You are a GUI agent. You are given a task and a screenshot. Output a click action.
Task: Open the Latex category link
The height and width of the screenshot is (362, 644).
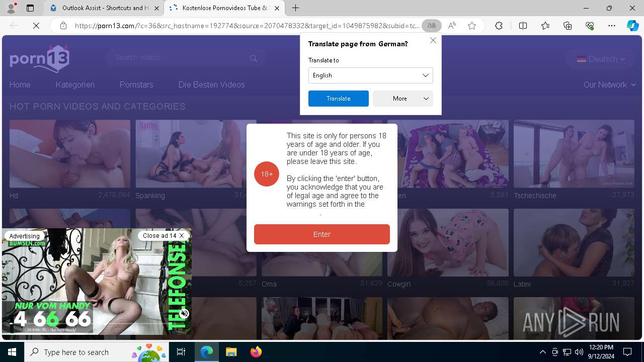tap(522, 284)
